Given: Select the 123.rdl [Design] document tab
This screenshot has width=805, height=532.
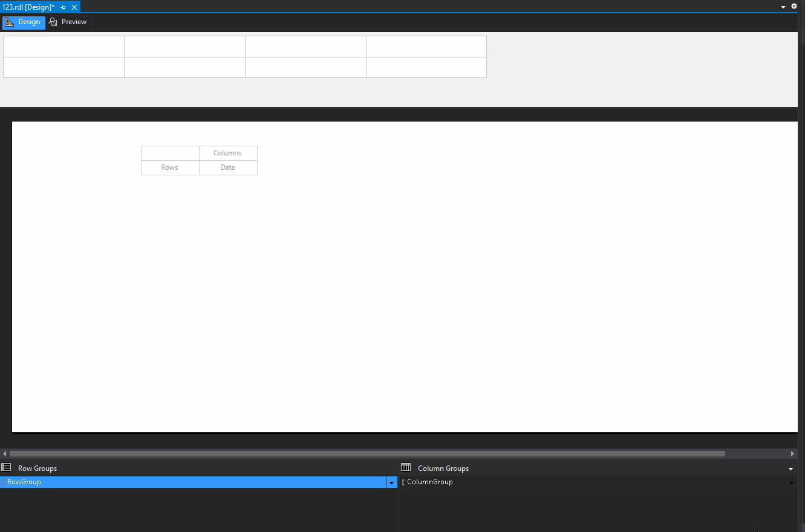Looking at the screenshot, I should point(28,7).
